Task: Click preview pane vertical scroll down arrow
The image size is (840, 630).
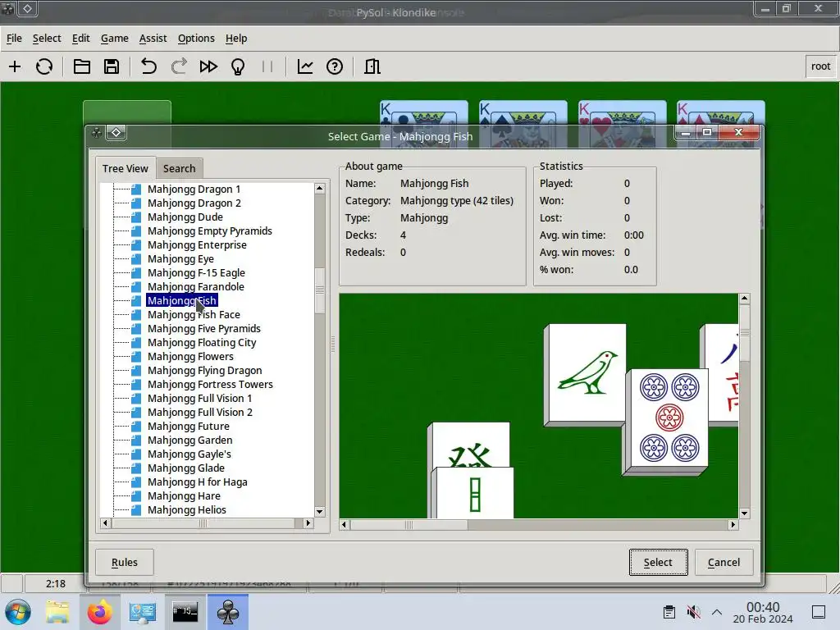Action: 744,514
